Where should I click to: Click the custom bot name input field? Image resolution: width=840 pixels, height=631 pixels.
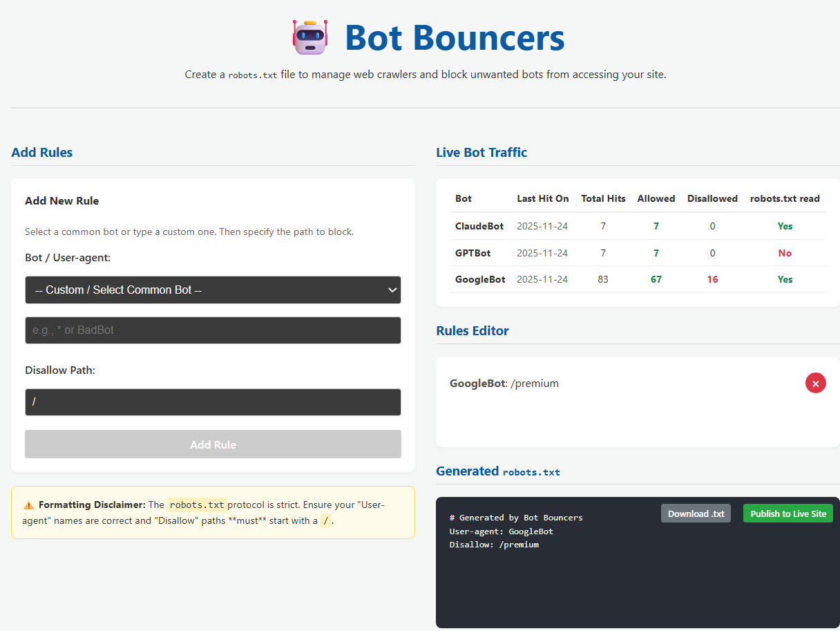click(213, 330)
